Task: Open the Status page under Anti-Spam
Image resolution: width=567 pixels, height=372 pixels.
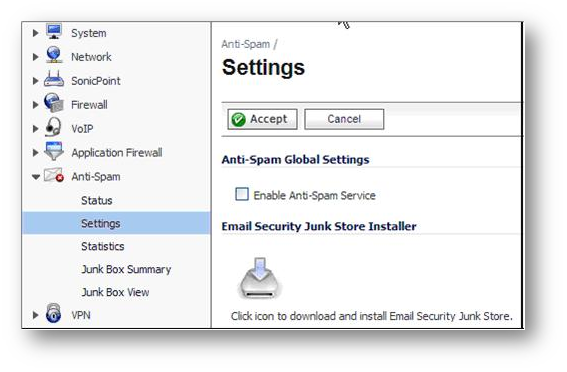Action: point(97,201)
